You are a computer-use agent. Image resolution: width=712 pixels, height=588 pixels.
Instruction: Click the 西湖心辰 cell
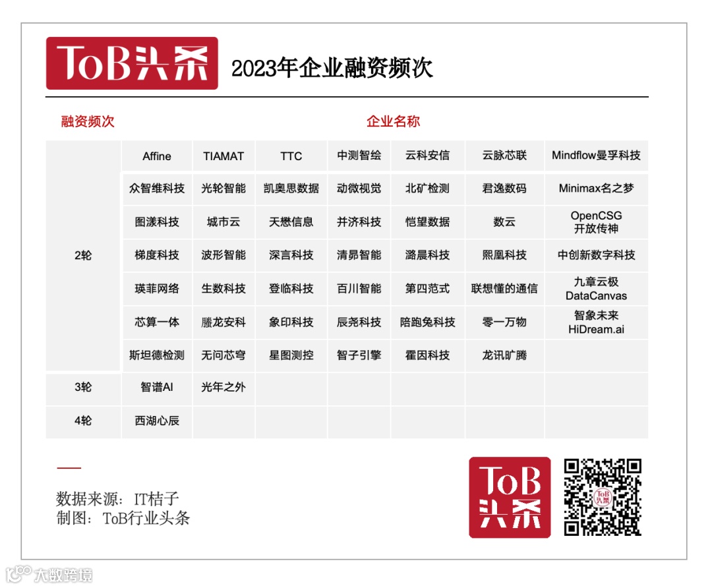[157, 421]
